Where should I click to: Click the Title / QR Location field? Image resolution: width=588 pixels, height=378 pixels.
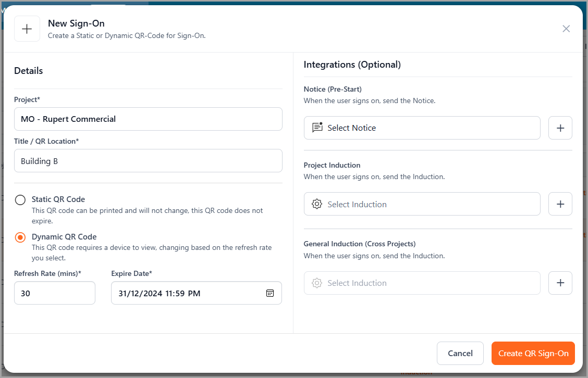pyautogui.click(x=148, y=161)
